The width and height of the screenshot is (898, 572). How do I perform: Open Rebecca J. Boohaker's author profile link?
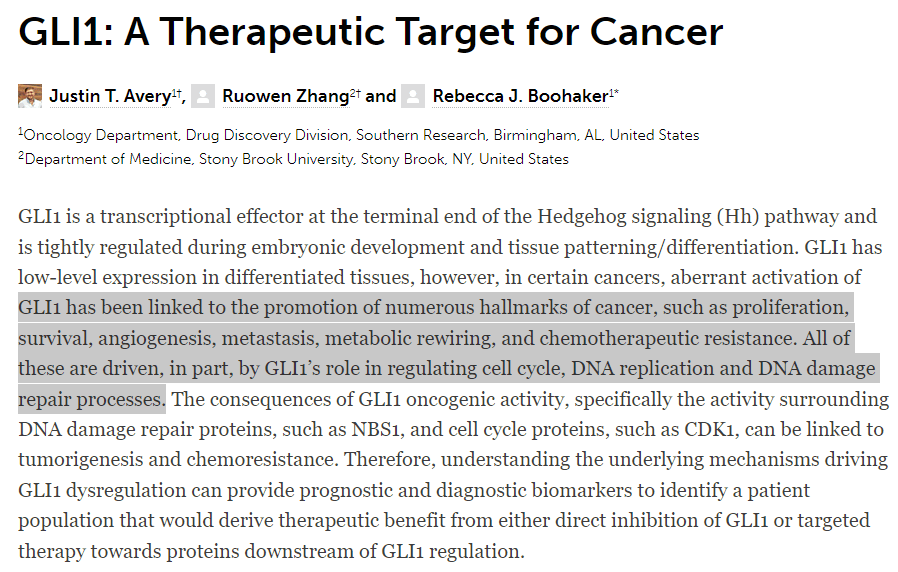520,96
